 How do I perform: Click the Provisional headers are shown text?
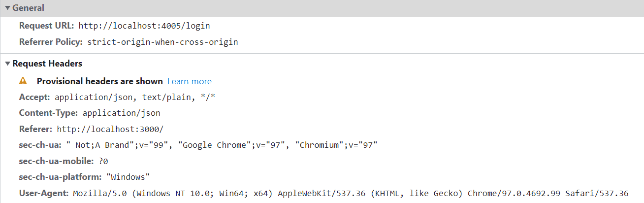point(99,81)
